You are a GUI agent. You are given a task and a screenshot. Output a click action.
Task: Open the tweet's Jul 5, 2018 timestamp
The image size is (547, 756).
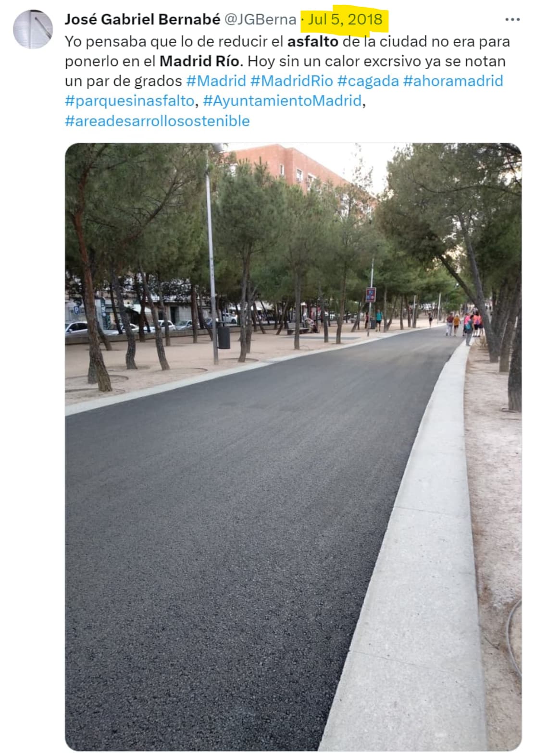345,19
